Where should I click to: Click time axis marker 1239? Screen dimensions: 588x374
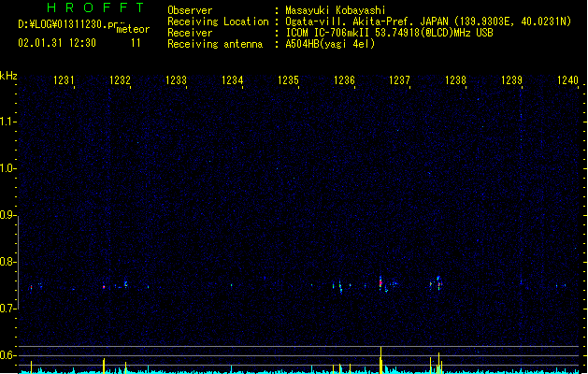511,80
